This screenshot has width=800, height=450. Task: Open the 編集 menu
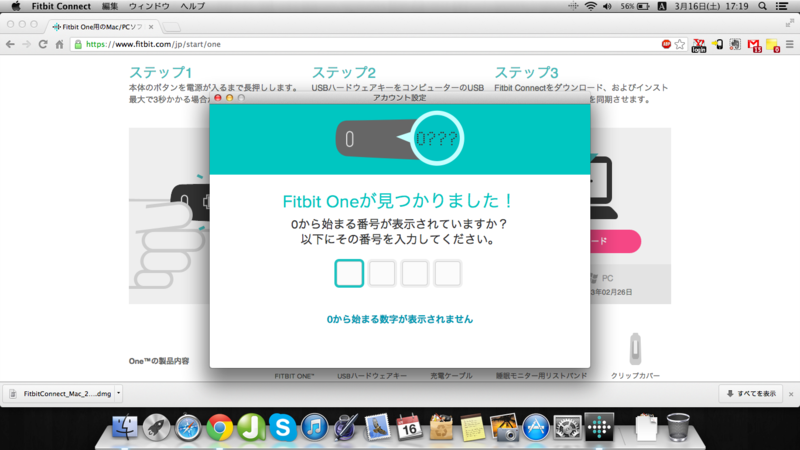(110, 6)
